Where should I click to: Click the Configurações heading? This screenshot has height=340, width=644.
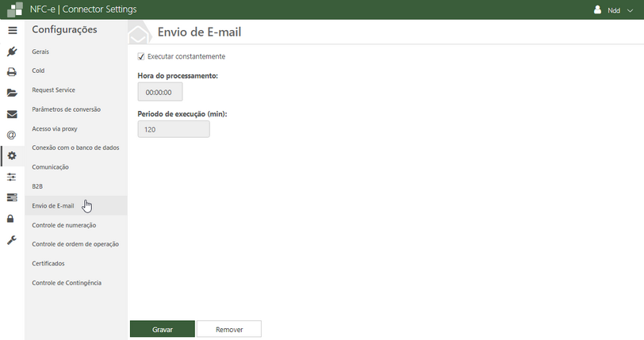point(64,29)
